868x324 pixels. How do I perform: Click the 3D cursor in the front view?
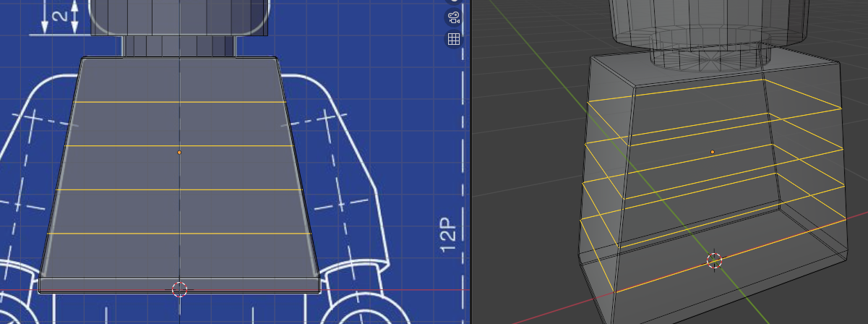point(179,290)
